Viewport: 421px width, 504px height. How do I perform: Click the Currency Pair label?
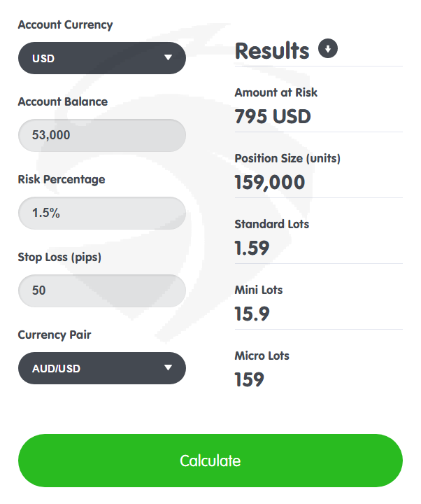55,335
